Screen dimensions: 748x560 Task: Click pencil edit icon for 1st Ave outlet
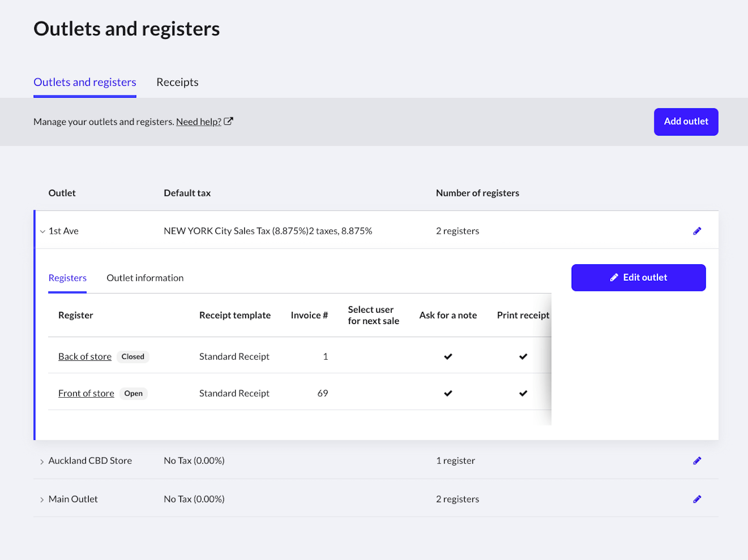(697, 231)
